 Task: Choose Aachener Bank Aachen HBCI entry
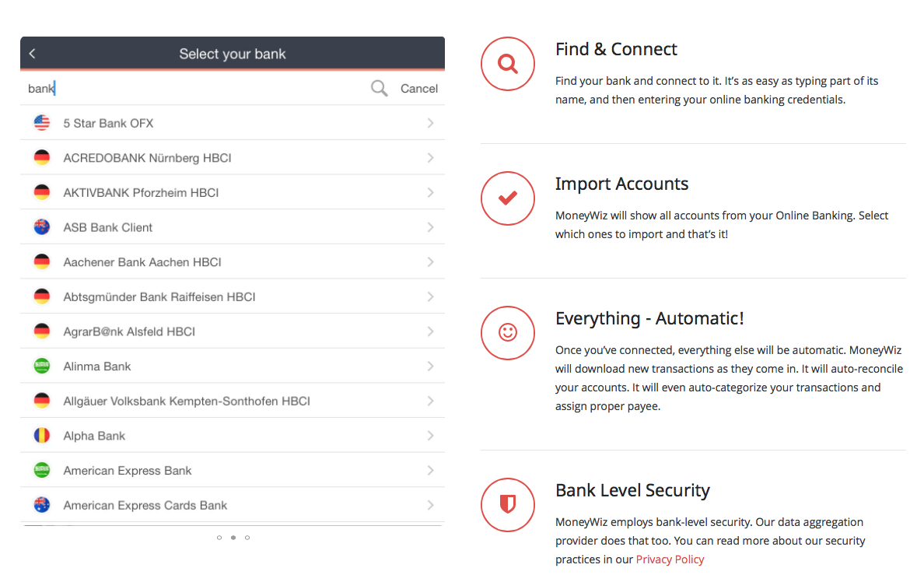233,262
